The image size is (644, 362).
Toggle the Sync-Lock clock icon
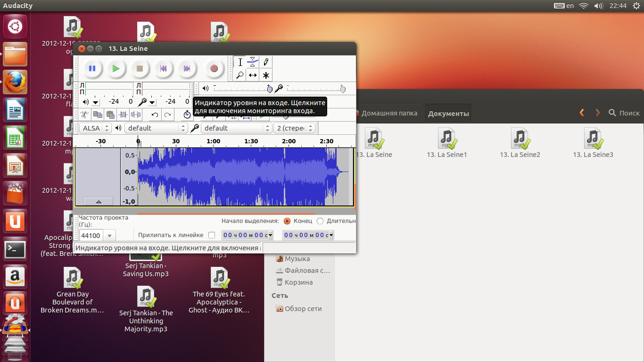[187, 115]
